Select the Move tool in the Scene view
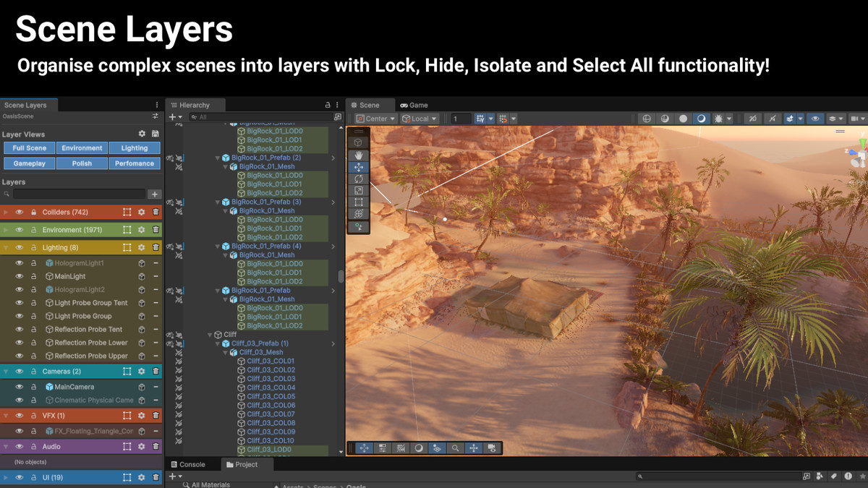This screenshot has width=868, height=488. [359, 167]
